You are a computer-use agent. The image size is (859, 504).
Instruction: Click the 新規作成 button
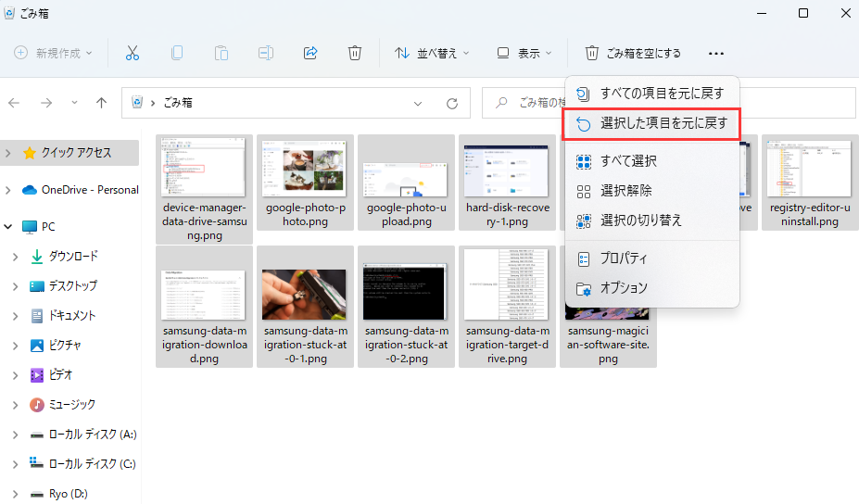[x=54, y=53]
